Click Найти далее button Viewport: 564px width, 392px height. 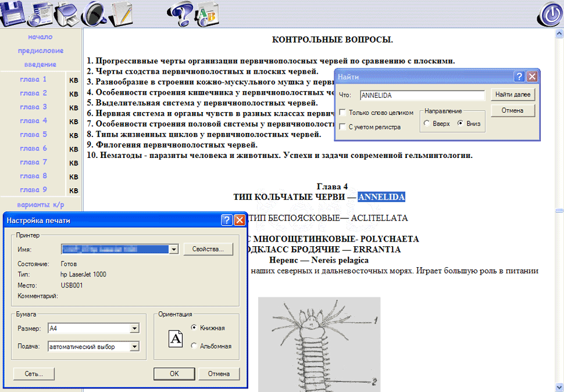[x=513, y=95]
